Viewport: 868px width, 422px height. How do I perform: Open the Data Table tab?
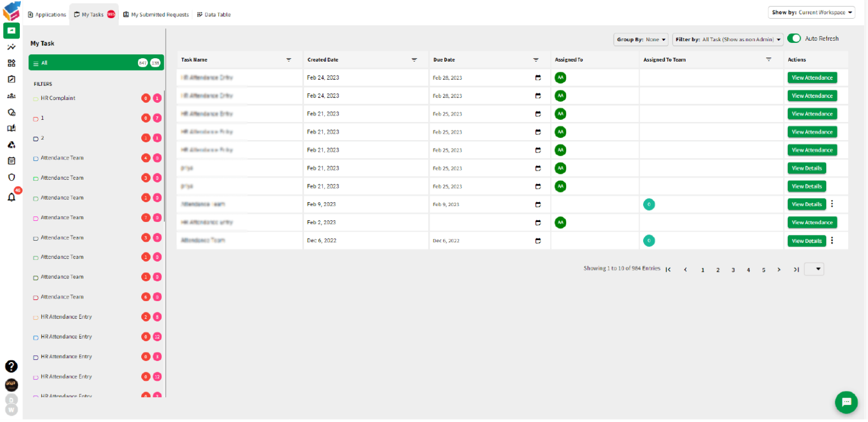pos(214,14)
